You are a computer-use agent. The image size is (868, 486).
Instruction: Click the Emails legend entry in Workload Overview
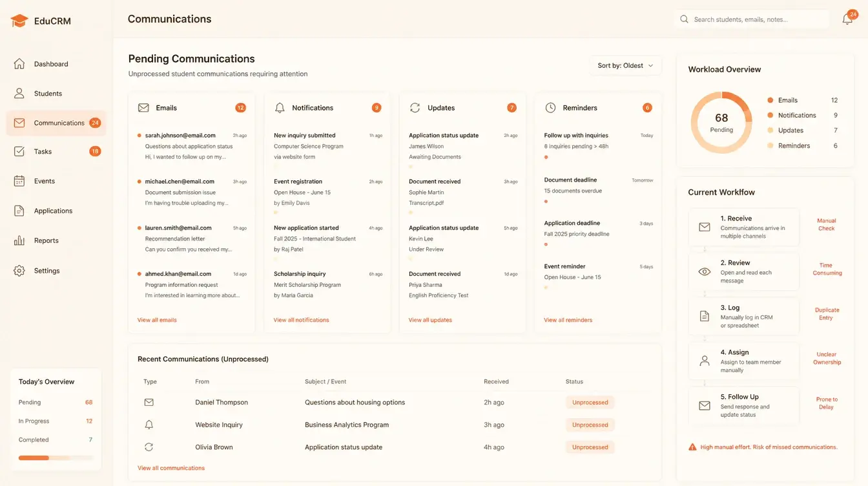(x=802, y=100)
